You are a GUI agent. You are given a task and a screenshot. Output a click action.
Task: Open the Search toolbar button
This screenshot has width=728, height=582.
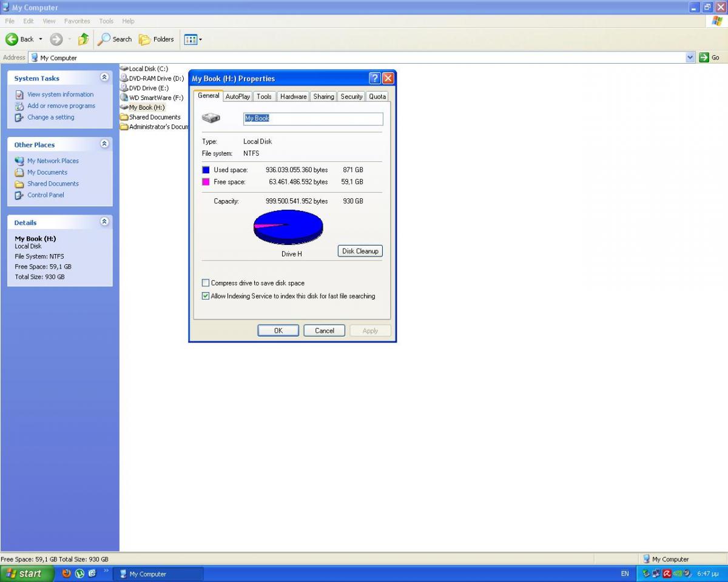(x=115, y=39)
